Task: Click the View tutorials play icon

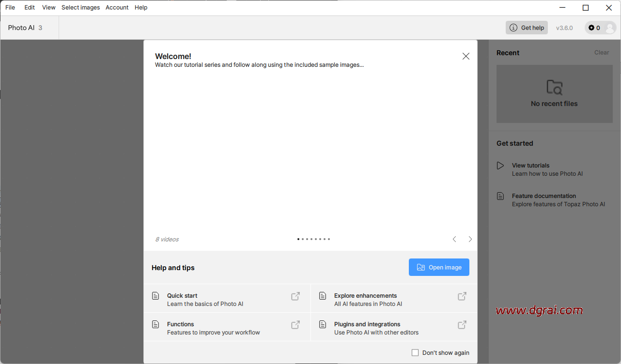Action: (x=500, y=166)
